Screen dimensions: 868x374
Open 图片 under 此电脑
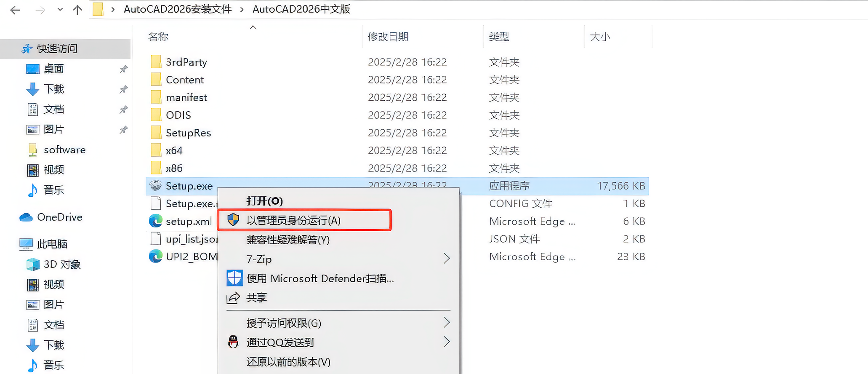[x=53, y=305]
